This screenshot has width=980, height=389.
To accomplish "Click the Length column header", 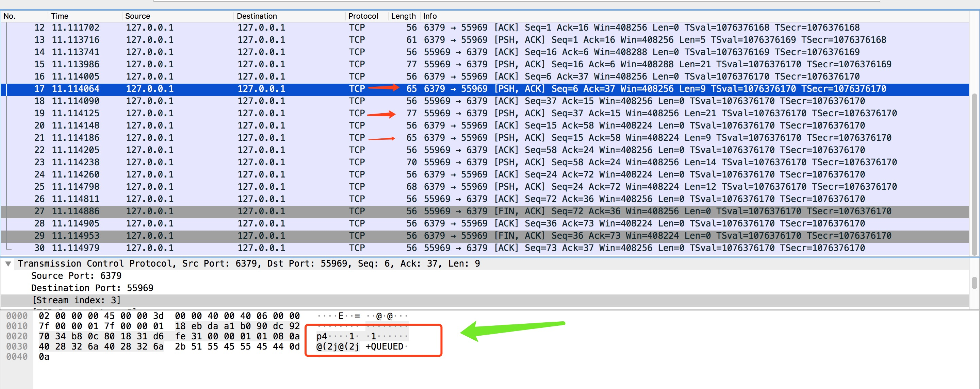I will click(403, 16).
